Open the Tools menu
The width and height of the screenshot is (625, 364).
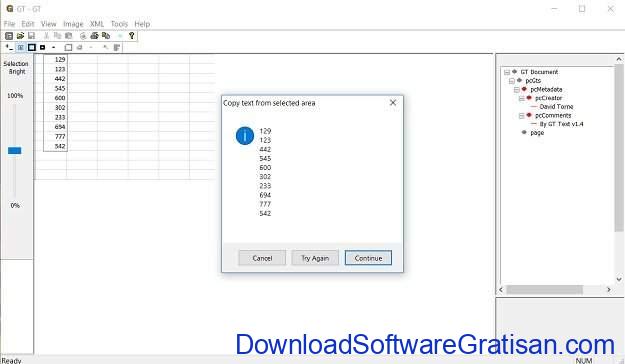coord(119,24)
